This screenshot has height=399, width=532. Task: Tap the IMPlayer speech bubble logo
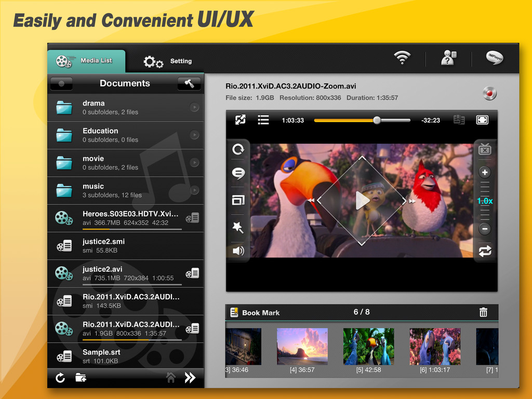tap(495, 57)
